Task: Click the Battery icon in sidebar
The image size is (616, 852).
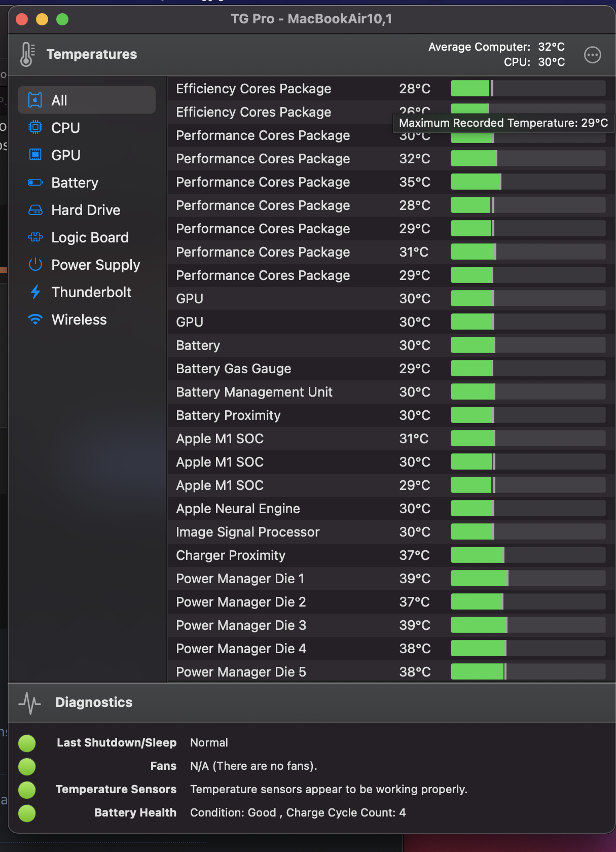Action: pos(35,182)
